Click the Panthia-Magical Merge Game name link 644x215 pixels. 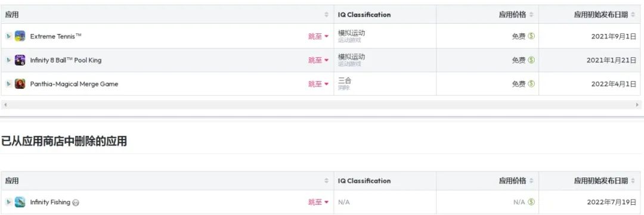pos(74,84)
